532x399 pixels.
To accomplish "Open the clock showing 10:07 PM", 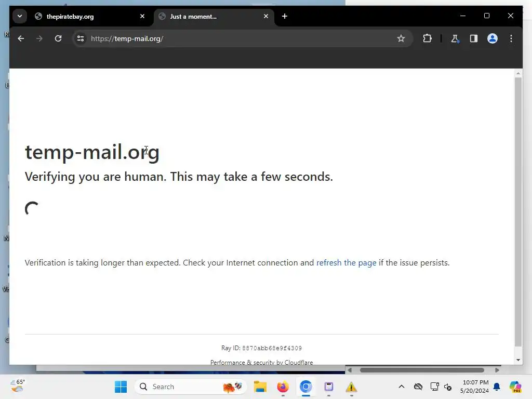I will click(x=474, y=387).
